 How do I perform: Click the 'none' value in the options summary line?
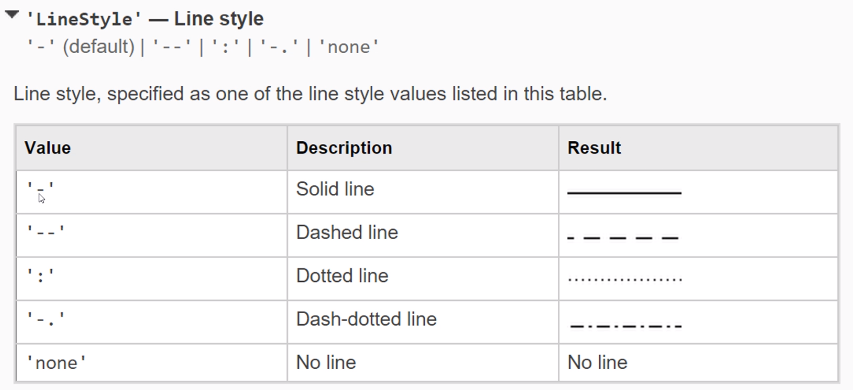click(348, 47)
